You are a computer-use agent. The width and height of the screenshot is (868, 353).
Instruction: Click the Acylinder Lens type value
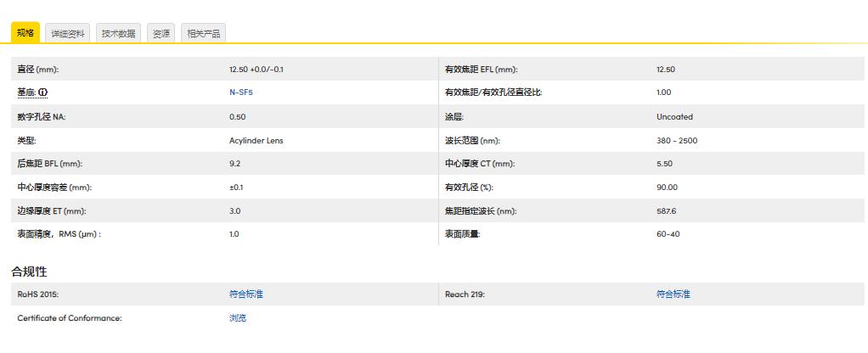click(x=256, y=140)
